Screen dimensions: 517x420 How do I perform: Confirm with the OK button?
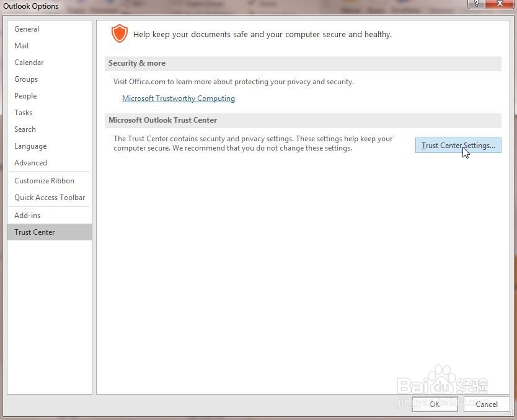(x=435, y=404)
